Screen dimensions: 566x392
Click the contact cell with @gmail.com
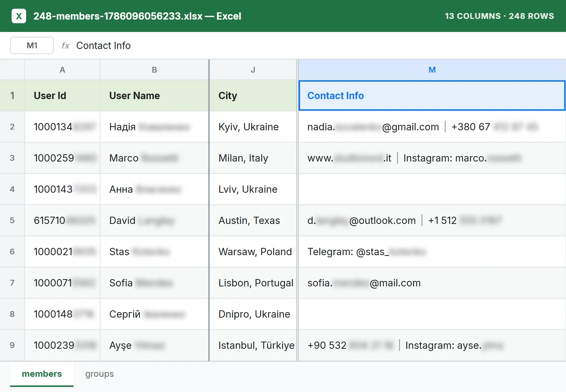pos(432,127)
